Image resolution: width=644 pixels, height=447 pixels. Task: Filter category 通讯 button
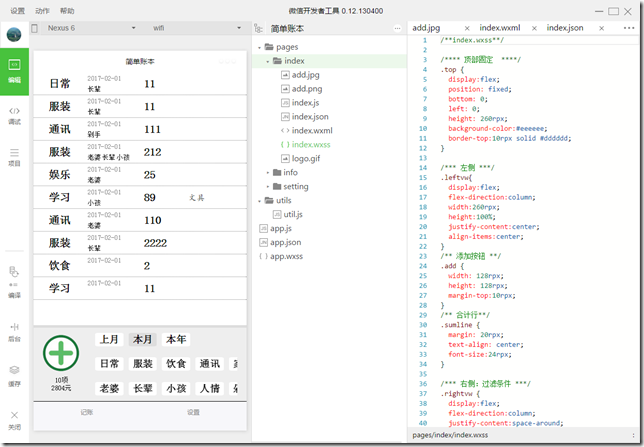pyautogui.click(x=209, y=364)
